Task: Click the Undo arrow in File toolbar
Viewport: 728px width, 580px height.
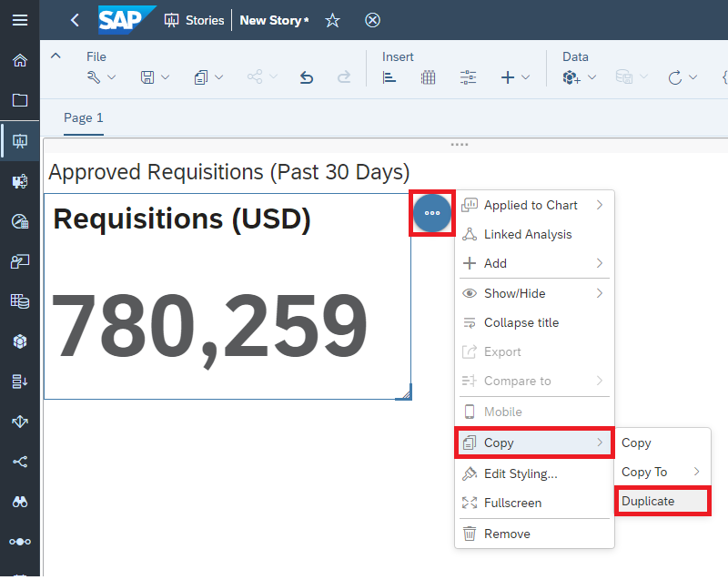Action: (307, 77)
